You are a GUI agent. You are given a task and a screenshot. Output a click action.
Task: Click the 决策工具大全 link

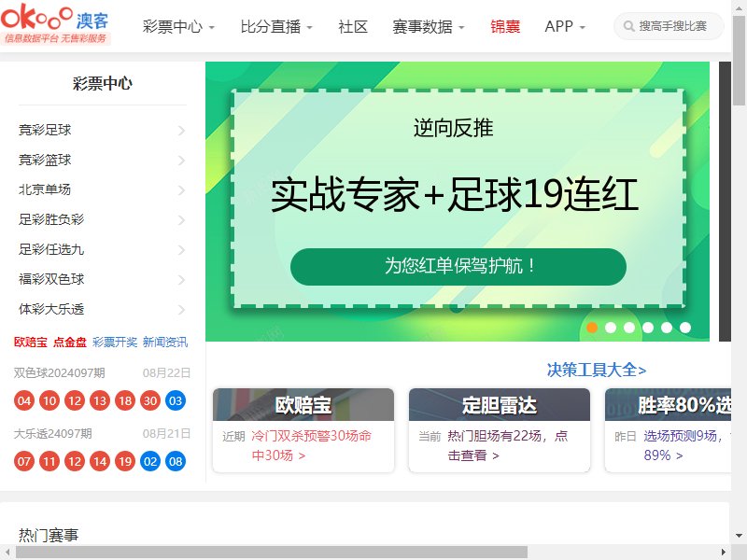(x=597, y=370)
